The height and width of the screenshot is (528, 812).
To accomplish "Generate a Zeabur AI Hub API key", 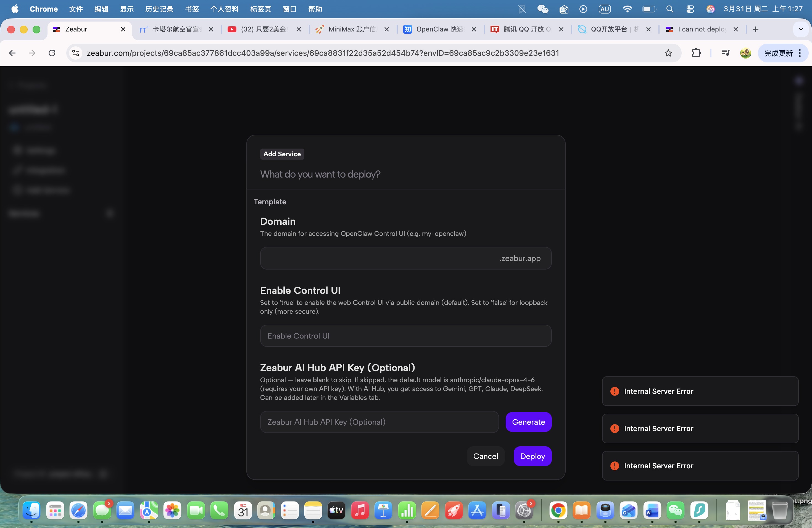I will pyautogui.click(x=528, y=422).
